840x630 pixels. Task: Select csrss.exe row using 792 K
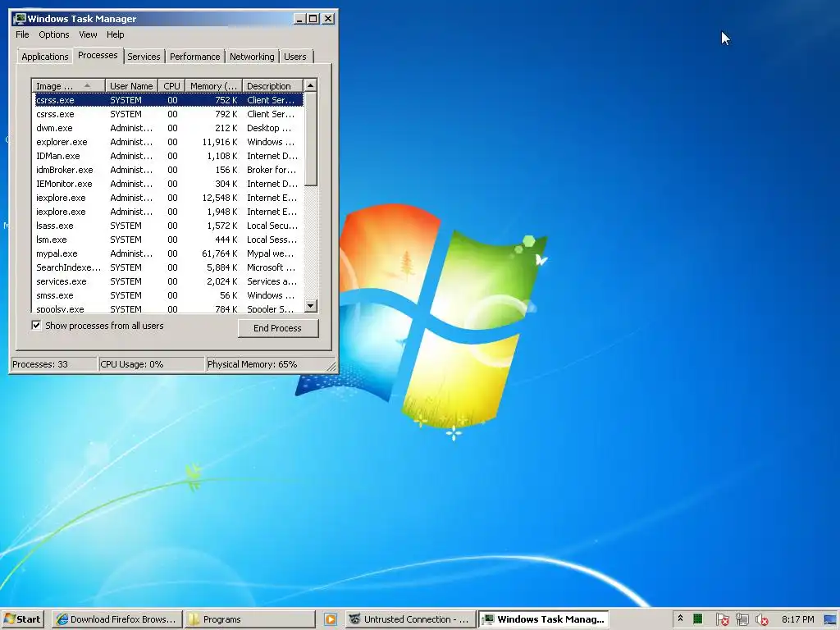167,114
